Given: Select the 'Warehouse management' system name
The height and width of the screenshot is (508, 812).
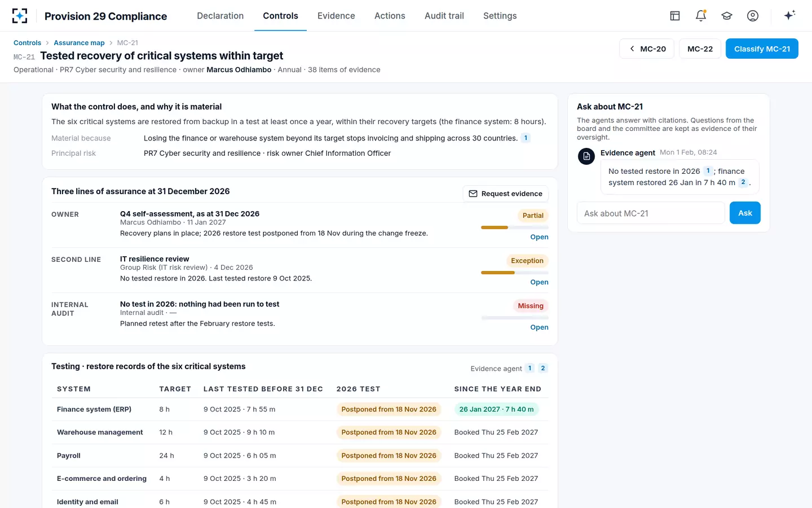Looking at the screenshot, I should click(x=100, y=432).
